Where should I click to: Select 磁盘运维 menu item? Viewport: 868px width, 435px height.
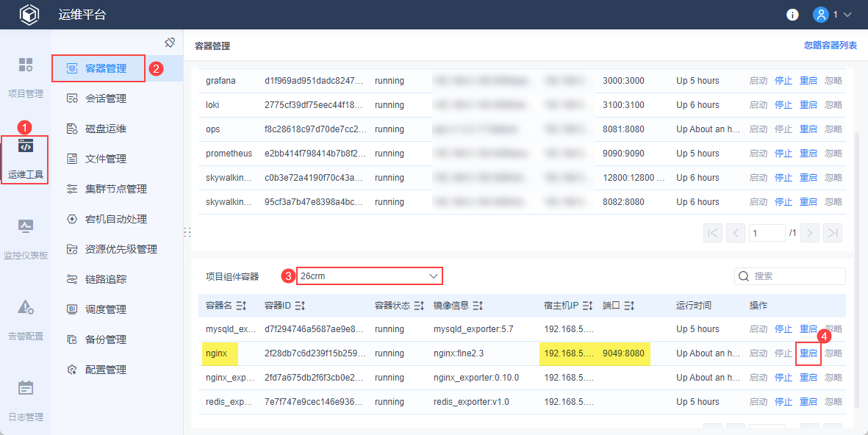(106, 129)
